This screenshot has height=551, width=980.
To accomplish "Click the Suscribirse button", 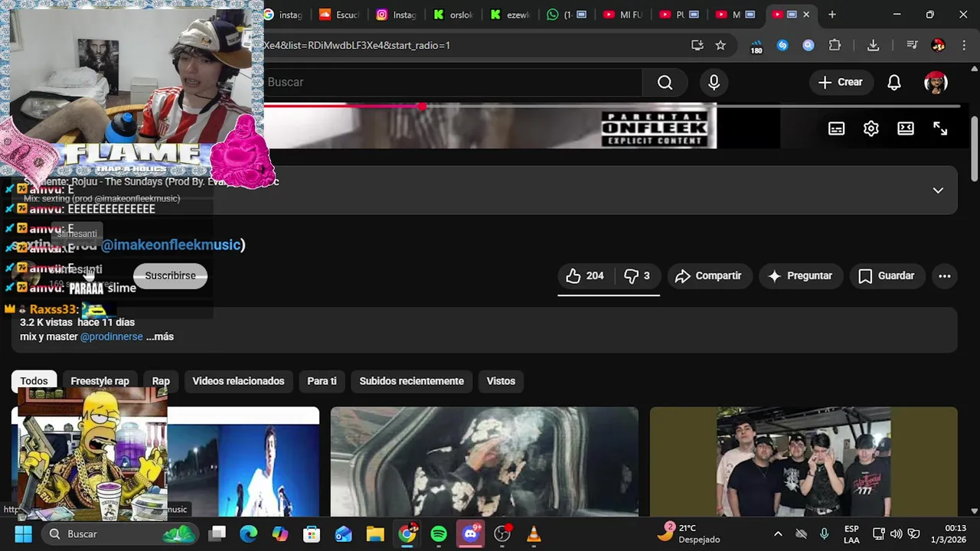I will coord(170,275).
